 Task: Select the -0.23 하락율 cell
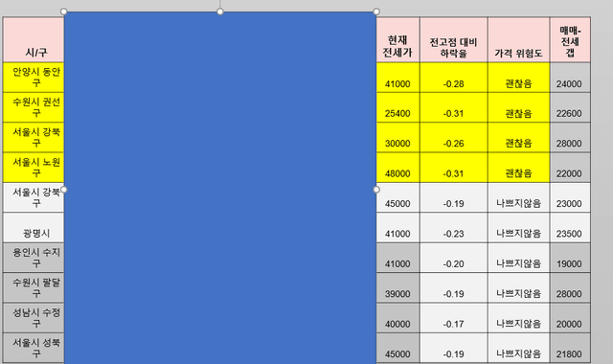point(453,228)
